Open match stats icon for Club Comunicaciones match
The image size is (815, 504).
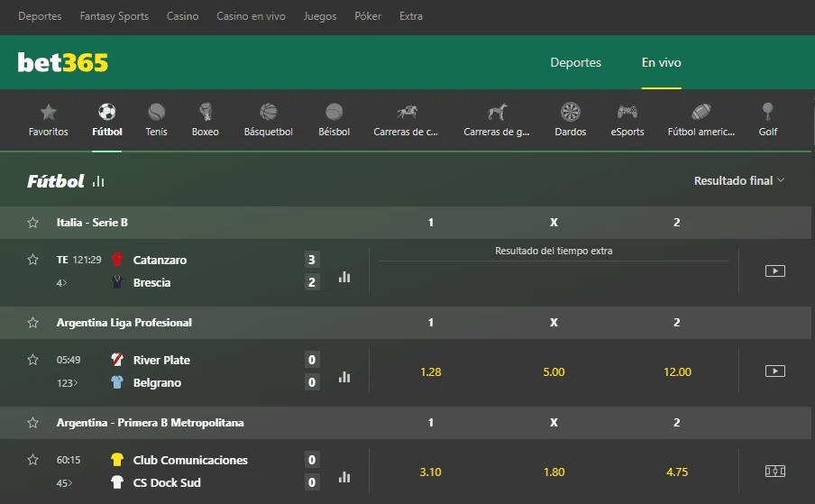tap(344, 477)
